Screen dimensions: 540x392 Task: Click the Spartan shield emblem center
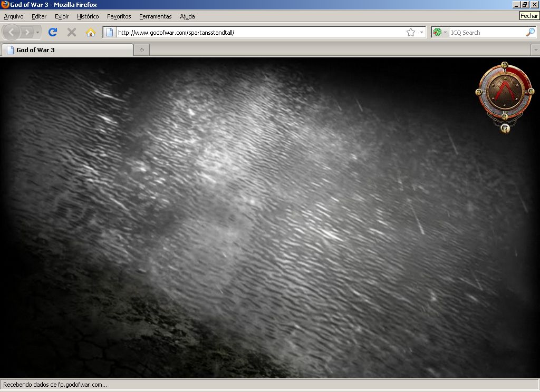[x=504, y=91]
